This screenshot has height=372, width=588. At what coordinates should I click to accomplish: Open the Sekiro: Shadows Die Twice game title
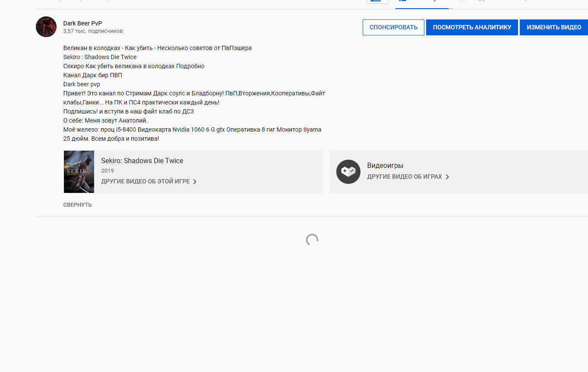click(x=142, y=161)
